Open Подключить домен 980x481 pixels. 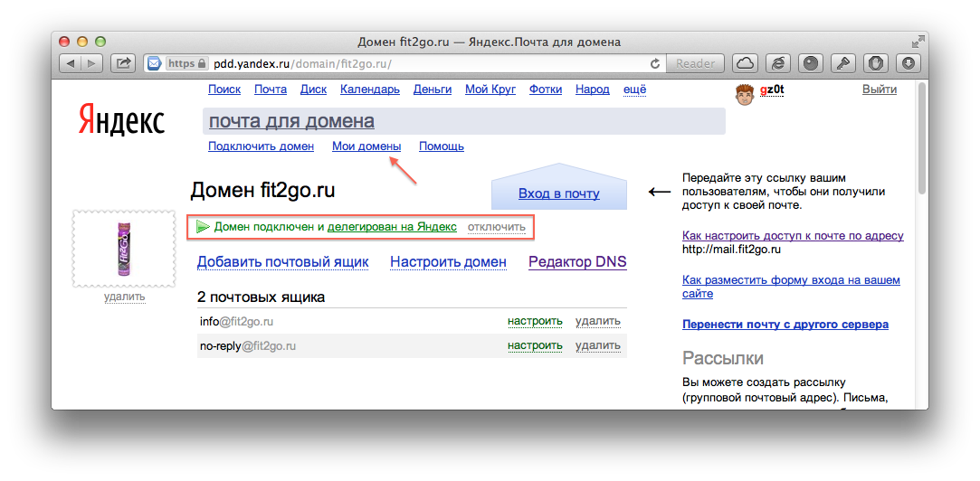pyautogui.click(x=261, y=146)
